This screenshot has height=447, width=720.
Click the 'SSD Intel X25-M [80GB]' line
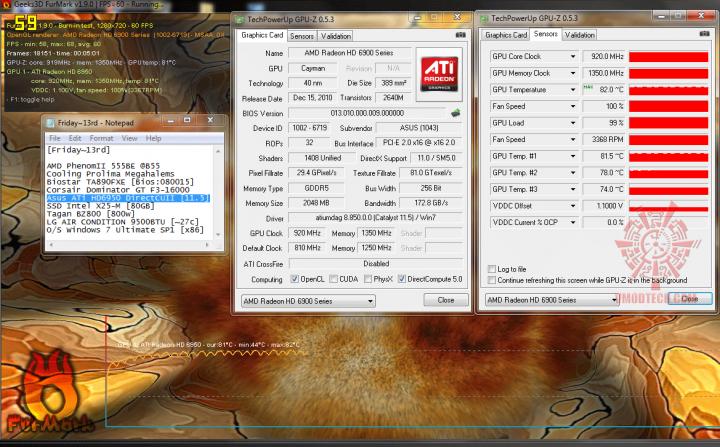coord(101,206)
